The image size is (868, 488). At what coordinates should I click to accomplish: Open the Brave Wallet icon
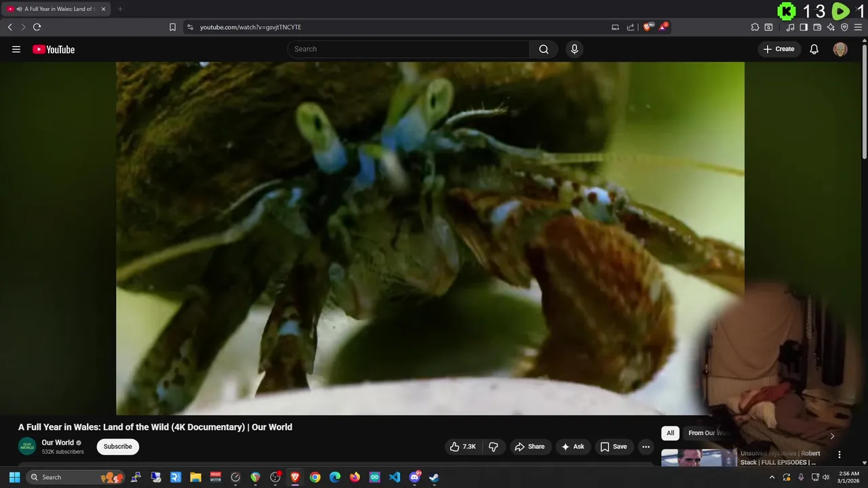817,27
